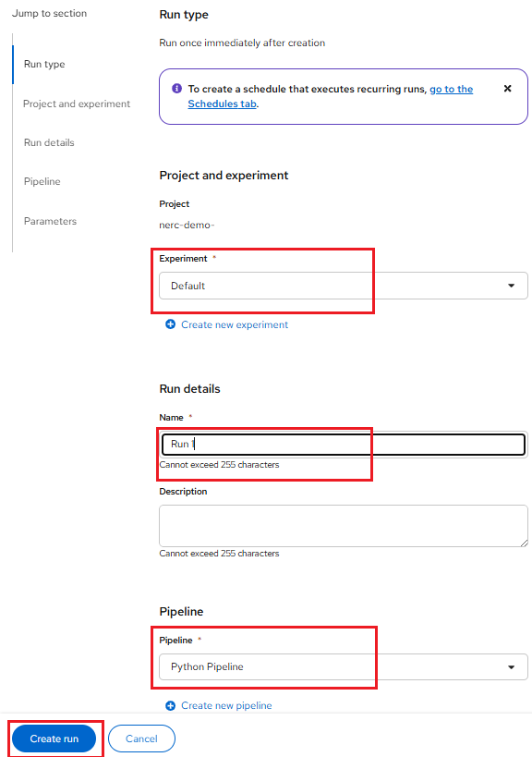Select the Default experiment combo box
Image resolution: width=532 pixels, height=757 pixels.
[x=344, y=286]
